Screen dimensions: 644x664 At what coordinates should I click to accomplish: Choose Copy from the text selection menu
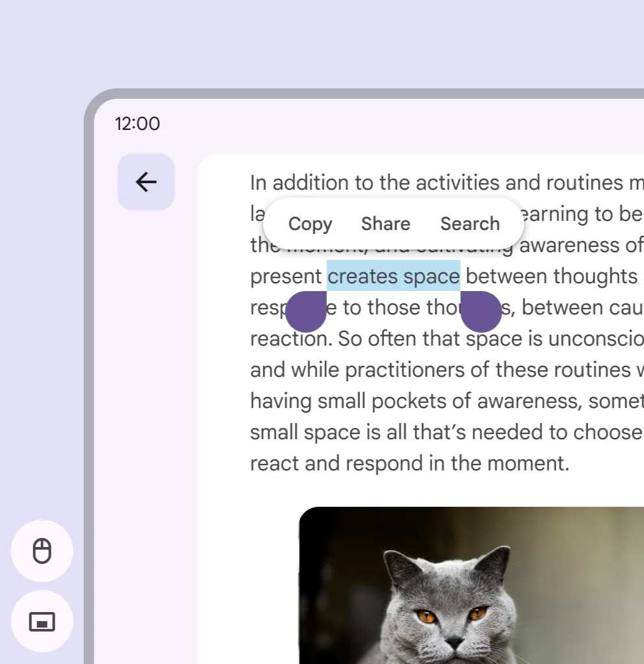coord(310,224)
